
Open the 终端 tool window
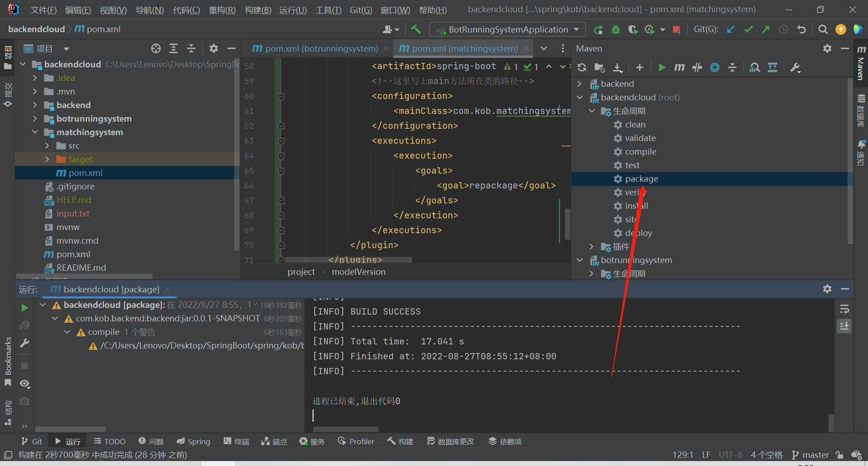click(x=236, y=441)
